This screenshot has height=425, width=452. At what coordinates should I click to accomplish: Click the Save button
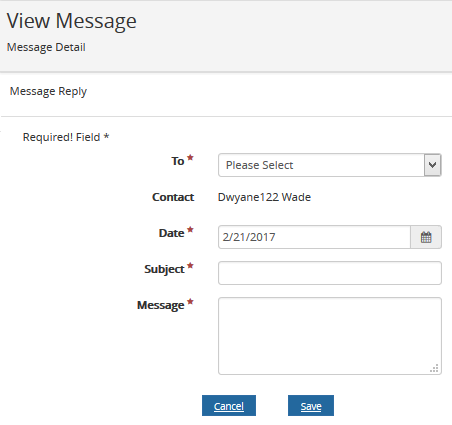click(x=311, y=406)
